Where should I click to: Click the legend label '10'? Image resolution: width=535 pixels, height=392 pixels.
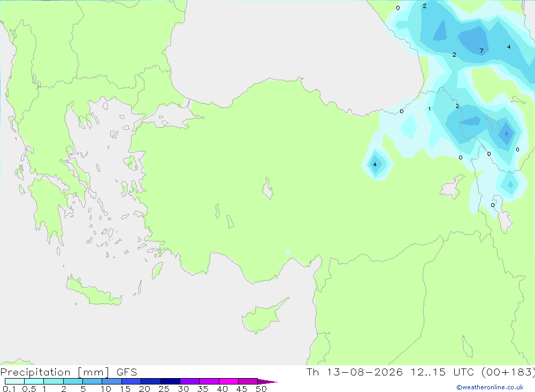[x=106, y=389]
